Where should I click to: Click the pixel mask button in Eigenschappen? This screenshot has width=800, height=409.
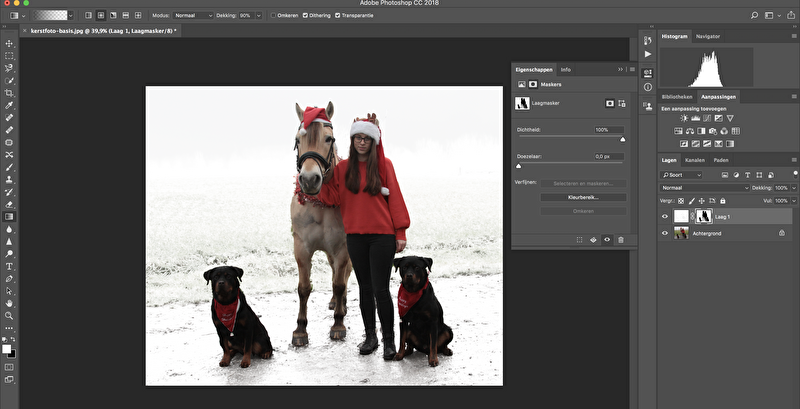610,103
